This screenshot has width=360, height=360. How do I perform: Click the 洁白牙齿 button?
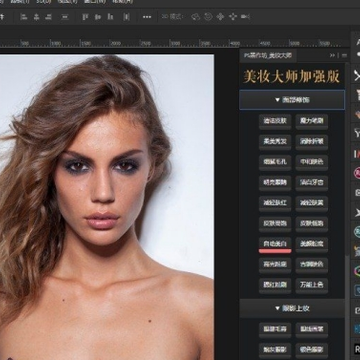pyautogui.click(x=312, y=182)
